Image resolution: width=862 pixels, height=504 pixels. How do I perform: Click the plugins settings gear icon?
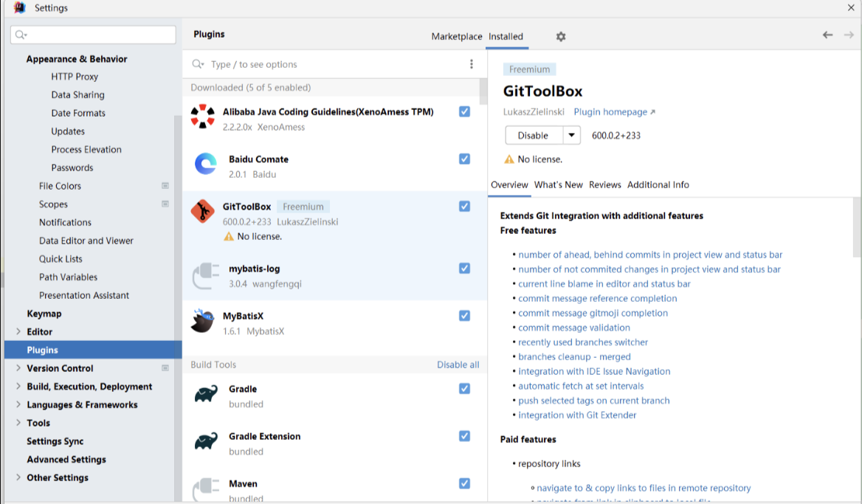coord(561,36)
